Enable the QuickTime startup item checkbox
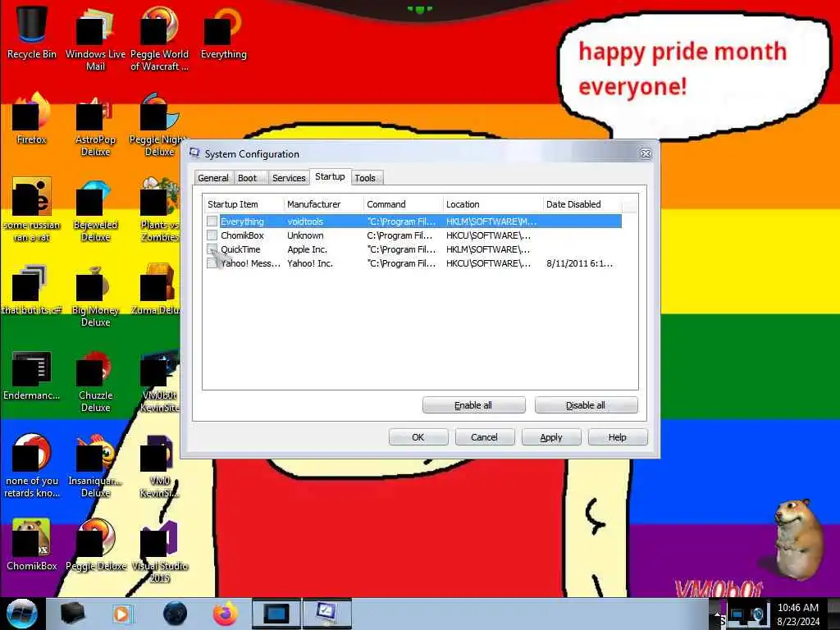Viewport: 840px width, 630px height. [212, 249]
